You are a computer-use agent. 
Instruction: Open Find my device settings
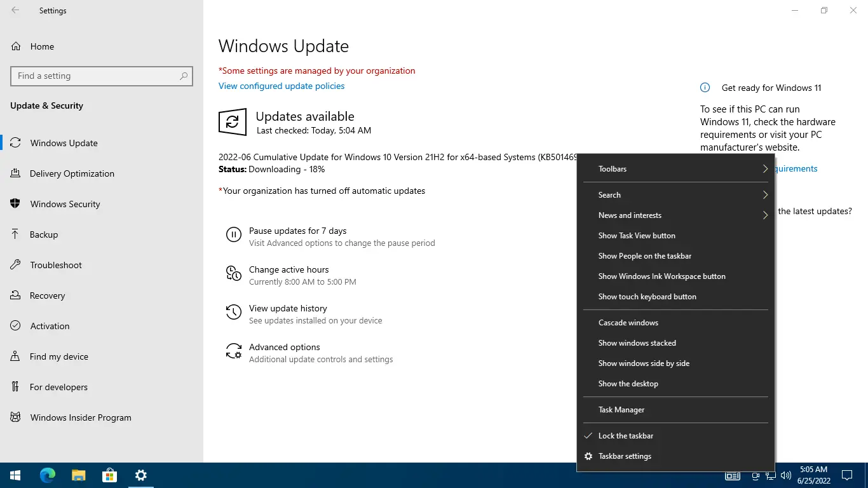[x=102, y=356]
